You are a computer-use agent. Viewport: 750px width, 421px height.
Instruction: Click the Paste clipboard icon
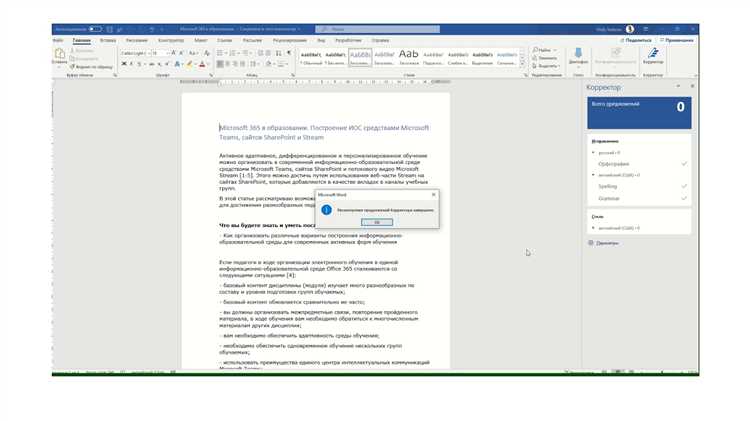tap(60, 54)
